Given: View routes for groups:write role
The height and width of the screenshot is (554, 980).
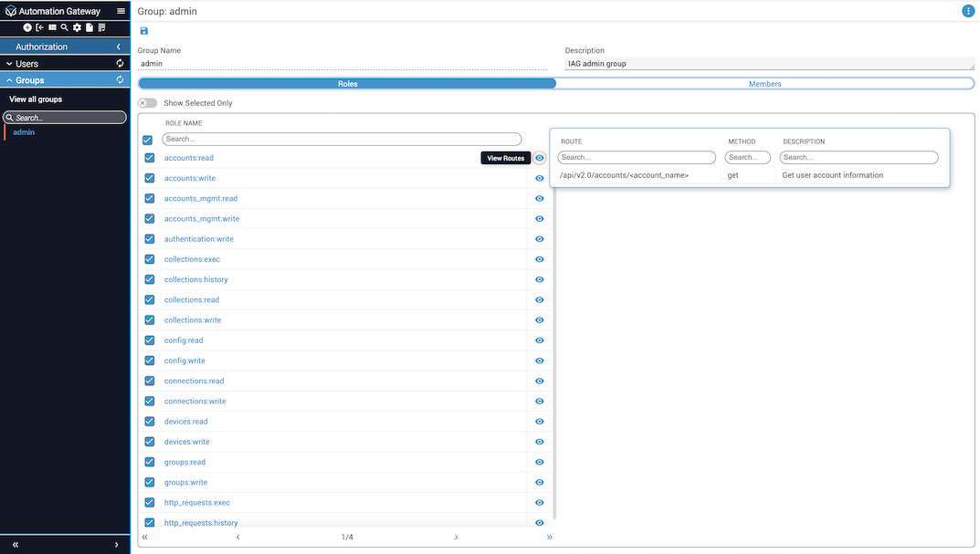Looking at the screenshot, I should tap(540, 482).
